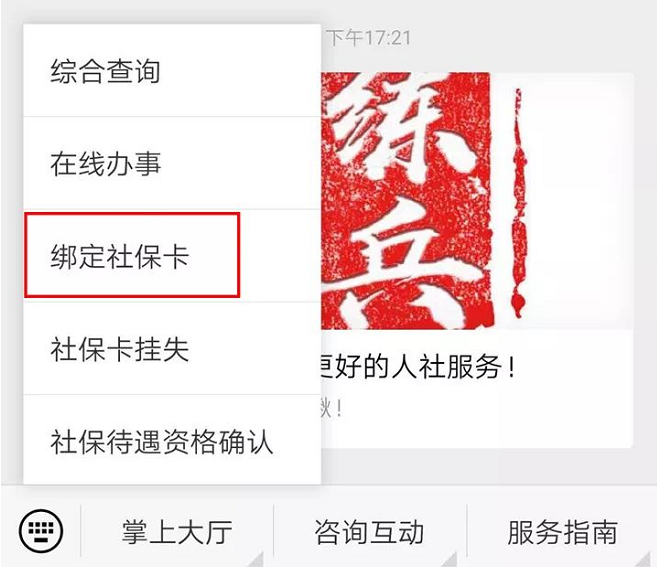Open 社保卡挂失 menu item
Viewport: 657px width, 567px height.
click(172, 348)
